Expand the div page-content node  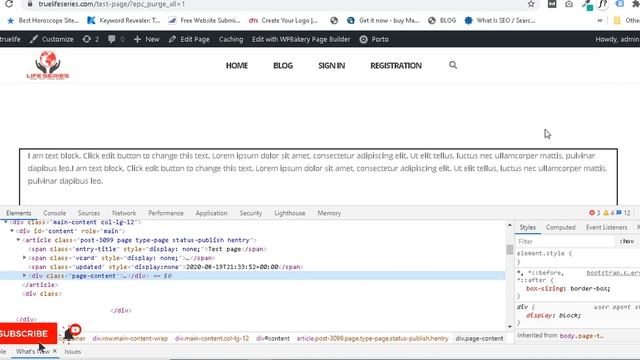click(24, 276)
